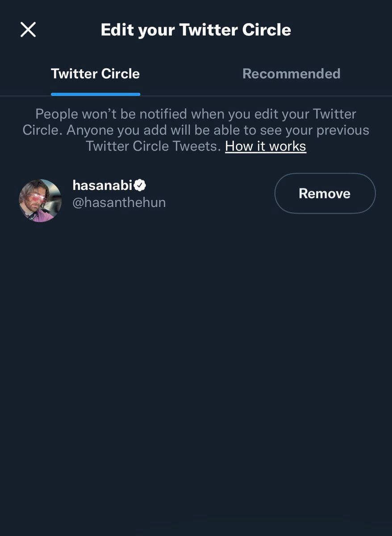Click the verified badge next to hasanabi
This screenshot has height=536, width=392.
141,184
